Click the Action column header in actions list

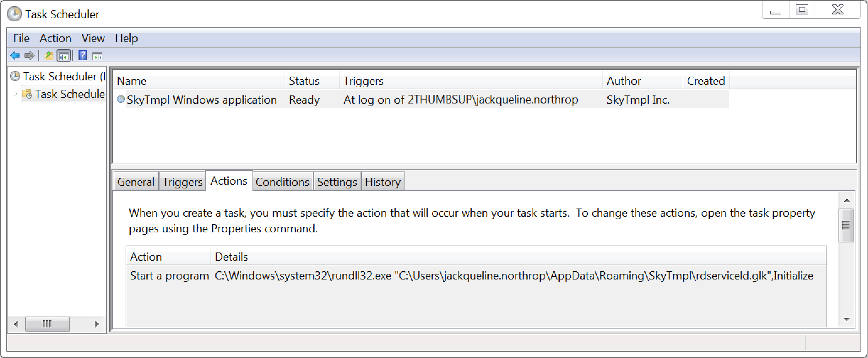pyautogui.click(x=168, y=257)
